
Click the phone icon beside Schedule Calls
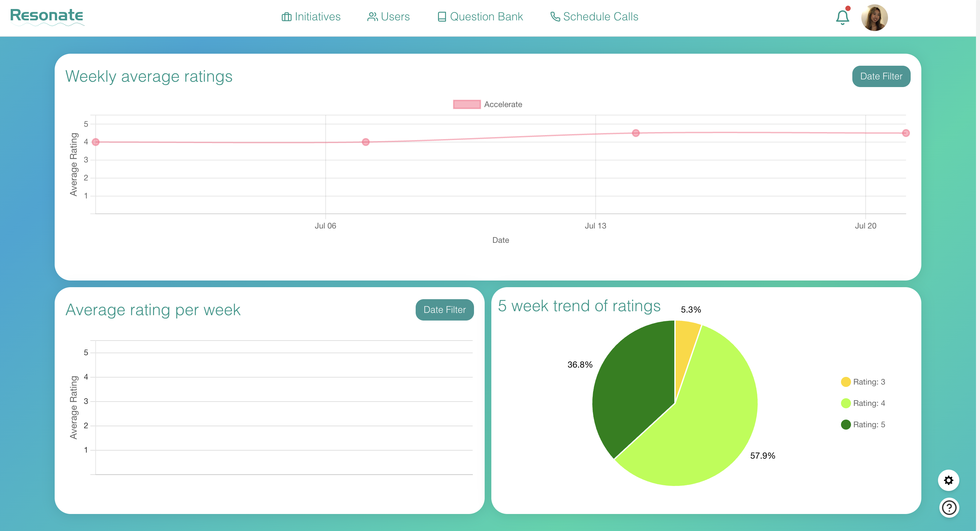(x=555, y=17)
